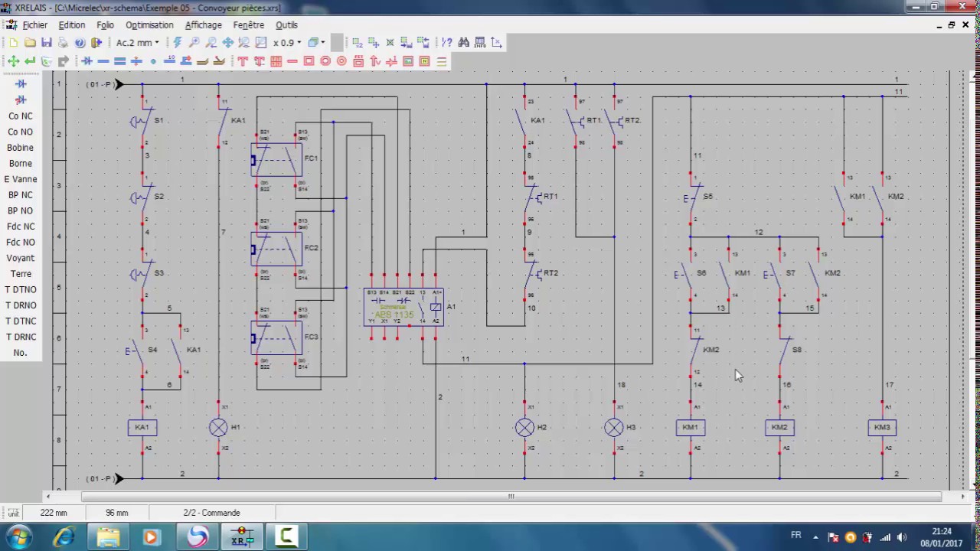Viewport: 980px width, 551px height.
Task: Click the horizontal lines icon ending toolbar
Action: tap(442, 61)
